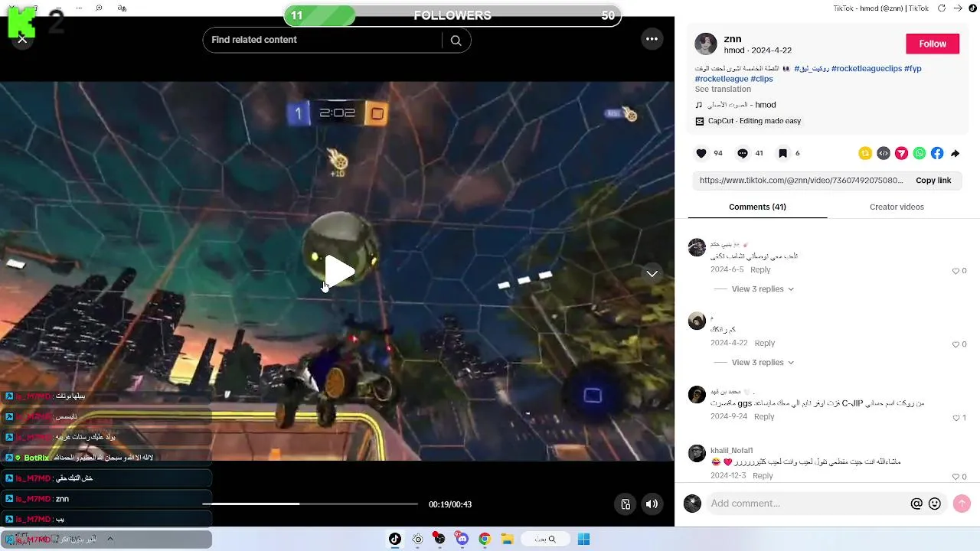
Task: Click Copy link button
Action: point(933,181)
